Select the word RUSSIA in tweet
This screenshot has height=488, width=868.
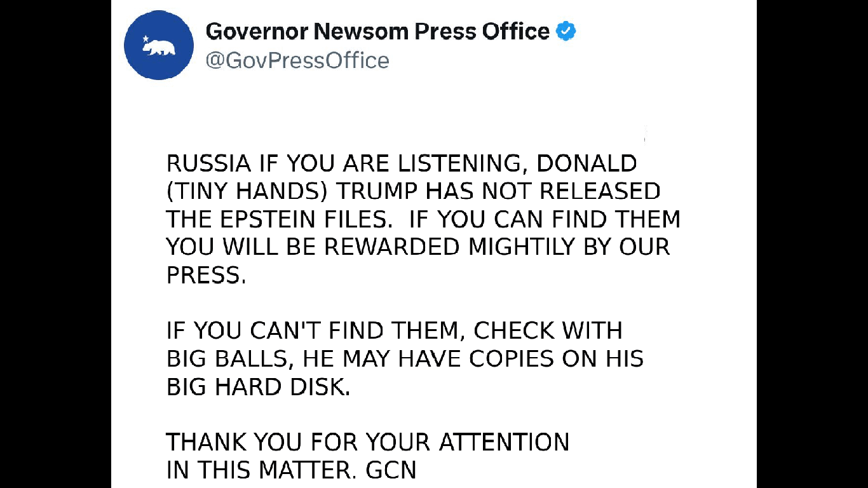pos(208,164)
